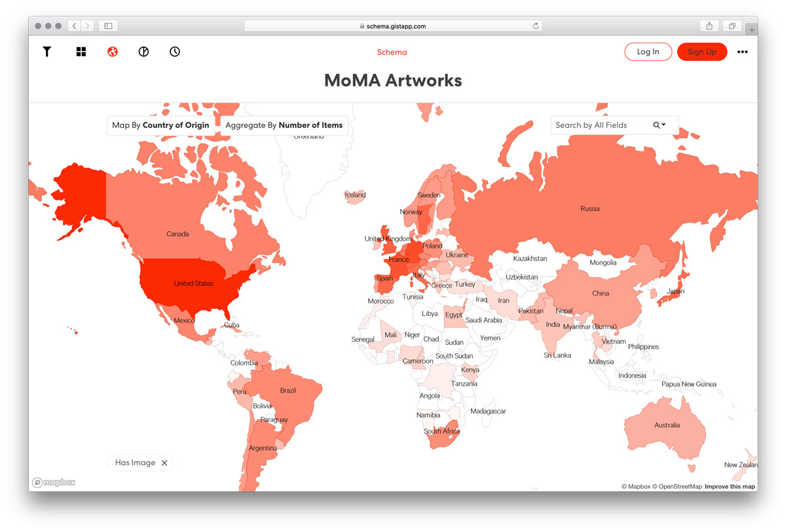Open Map By Country of Origin dropdown
786x532 pixels.
[161, 125]
